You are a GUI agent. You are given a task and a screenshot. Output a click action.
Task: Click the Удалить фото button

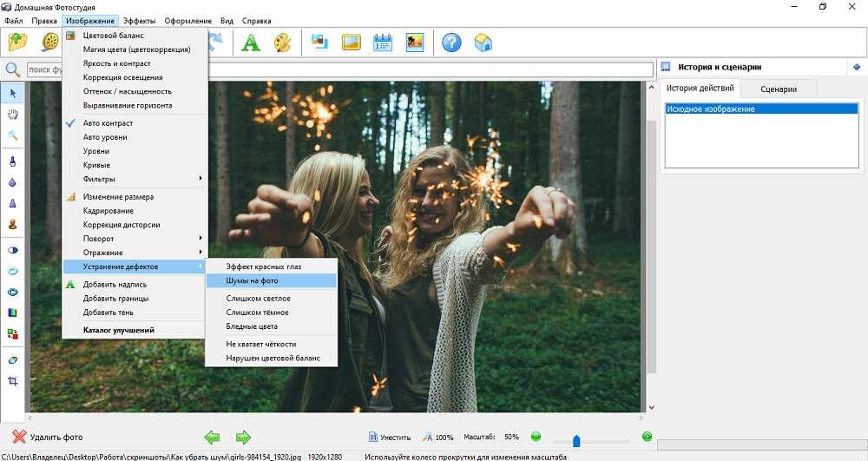point(48,437)
